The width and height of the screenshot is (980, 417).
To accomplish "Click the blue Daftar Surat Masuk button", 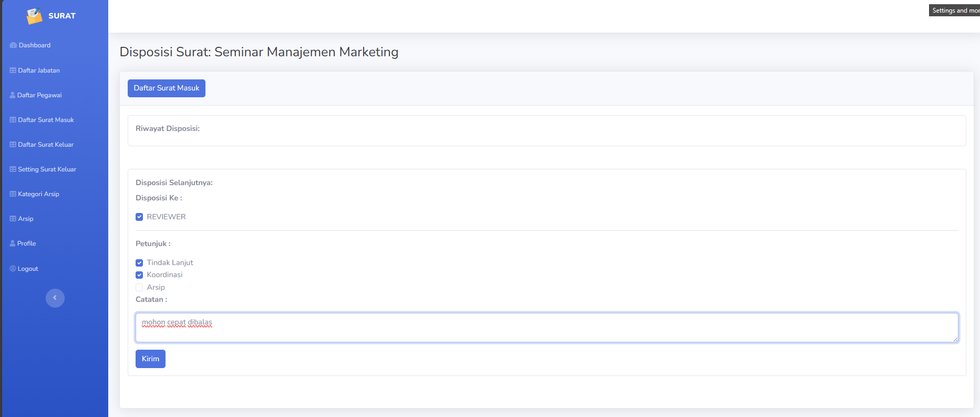I will pyautogui.click(x=167, y=88).
